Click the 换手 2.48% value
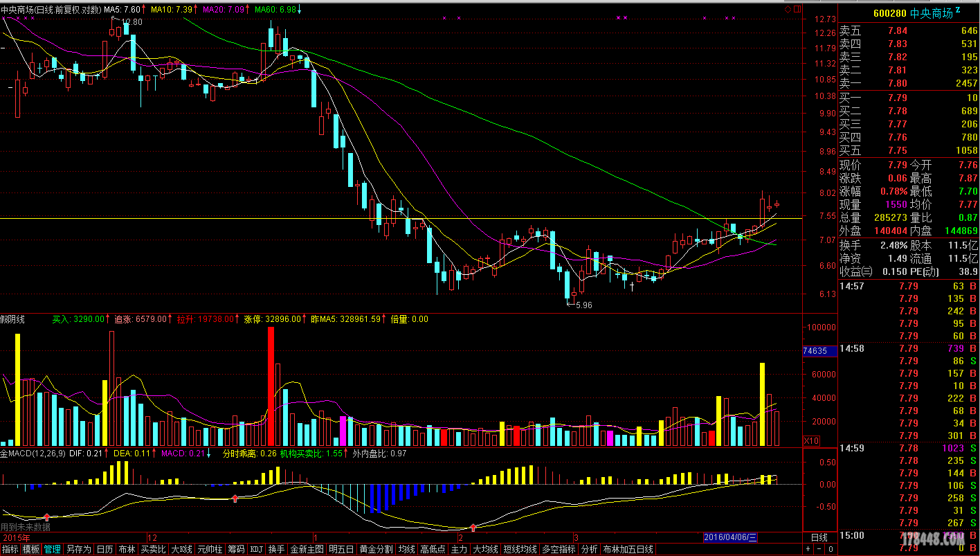 coord(893,245)
